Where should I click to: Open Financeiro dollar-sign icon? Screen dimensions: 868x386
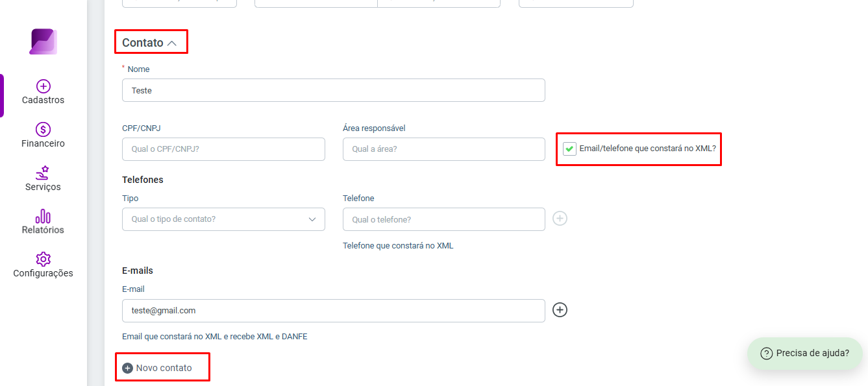pos(43,130)
